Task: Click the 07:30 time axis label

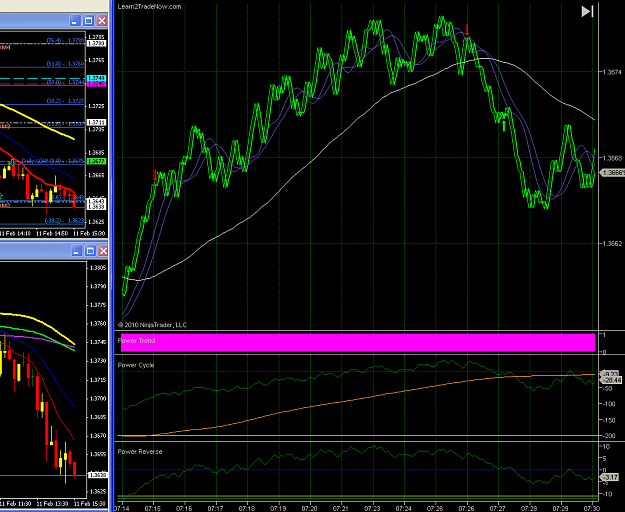Action: click(592, 508)
